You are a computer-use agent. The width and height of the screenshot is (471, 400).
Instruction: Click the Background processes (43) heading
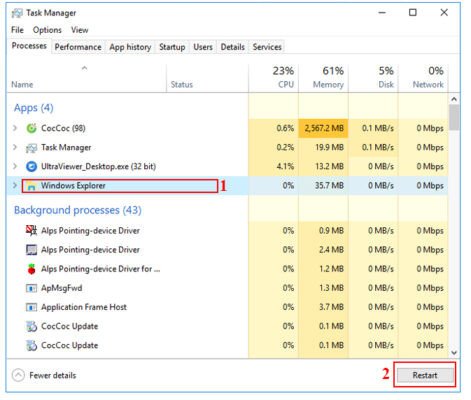click(78, 210)
